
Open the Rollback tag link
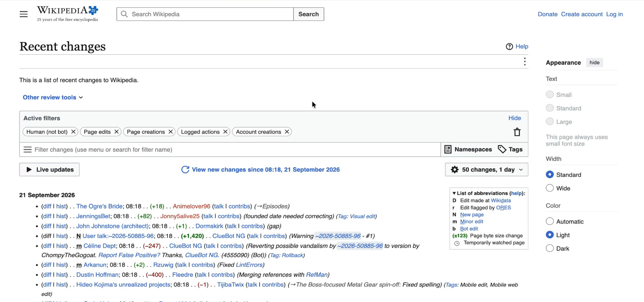click(292, 255)
